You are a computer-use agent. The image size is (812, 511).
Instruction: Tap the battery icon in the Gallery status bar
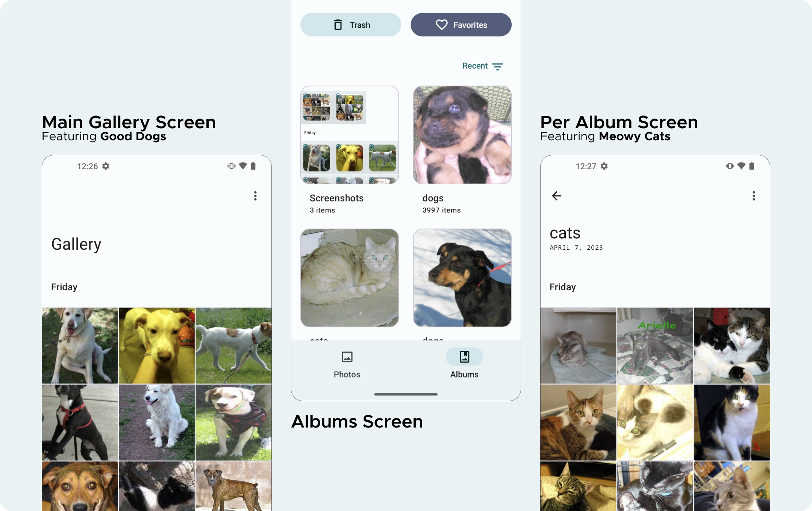point(253,166)
